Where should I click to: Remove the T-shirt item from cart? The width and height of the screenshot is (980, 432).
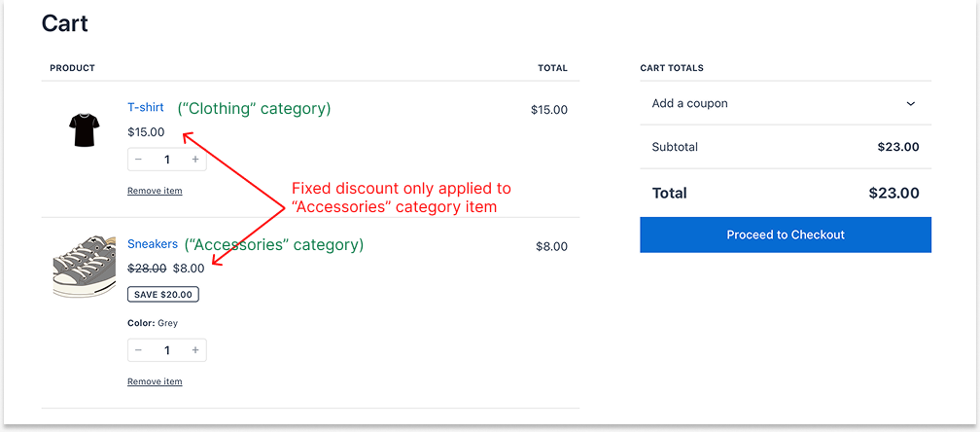155,191
